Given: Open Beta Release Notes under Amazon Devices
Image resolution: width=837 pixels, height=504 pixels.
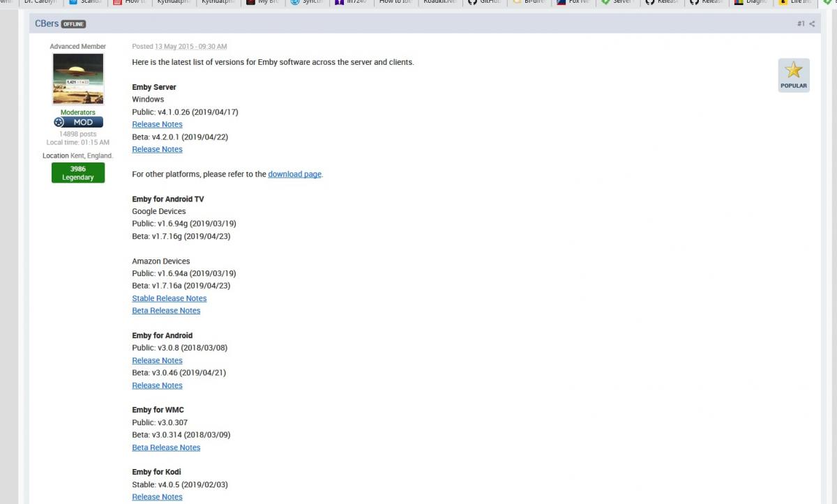Looking at the screenshot, I should click(166, 311).
